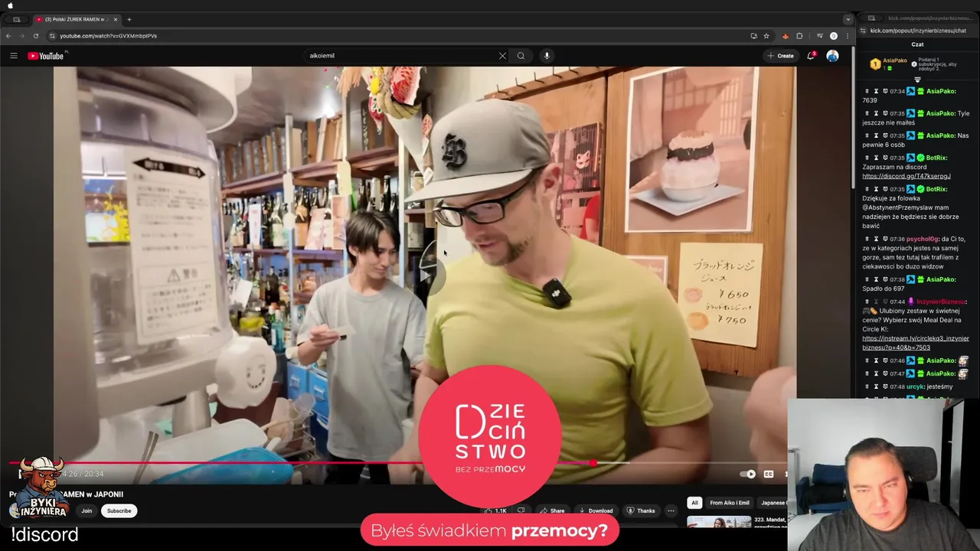Click the browser forward arrow
Image resolution: width=980 pixels, height=551 pixels.
click(21, 36)
